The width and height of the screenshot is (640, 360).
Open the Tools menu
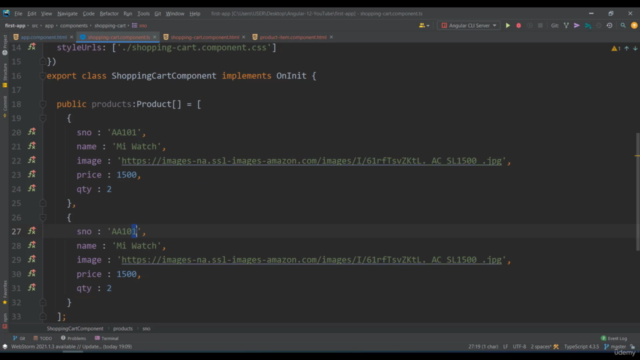tap(143, 13)
